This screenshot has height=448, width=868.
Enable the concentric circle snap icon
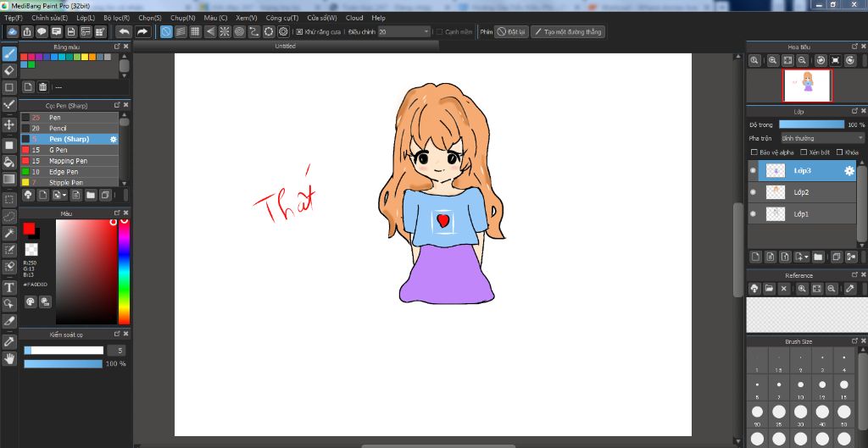(x=239, y=31)
